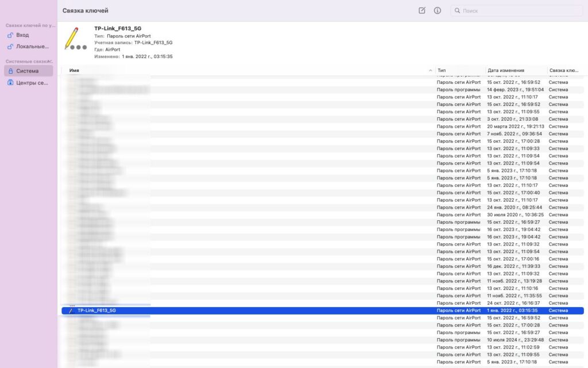Open Центры се... keychain in sidebar

(32, 83)
